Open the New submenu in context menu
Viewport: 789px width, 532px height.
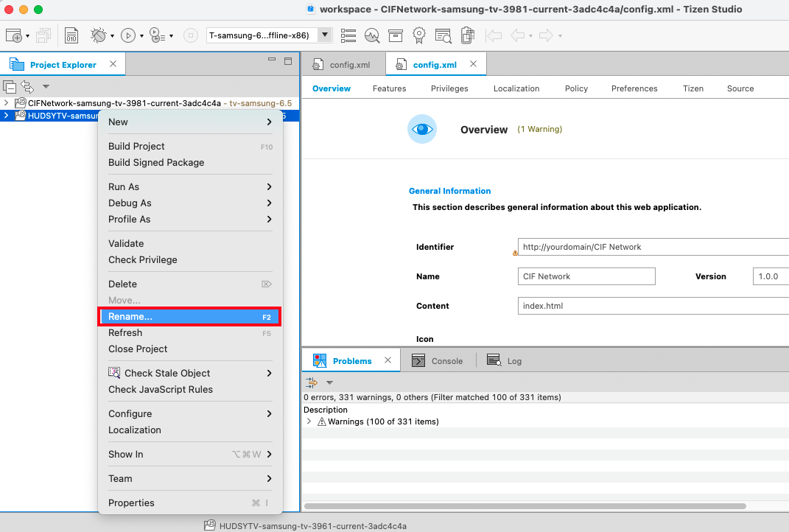click(x=190, y=122)
